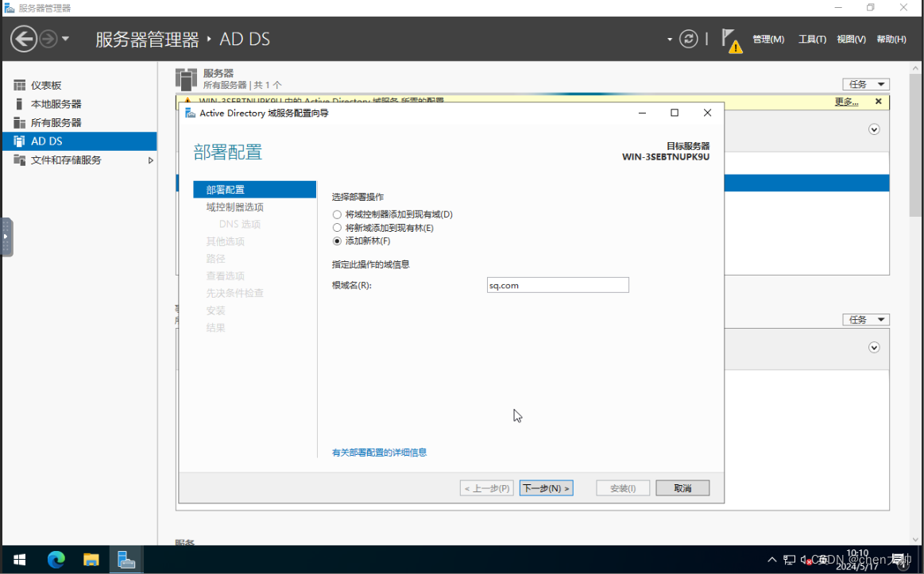
Task: Click the disabled 上一步(P) button
Action: 487,488
